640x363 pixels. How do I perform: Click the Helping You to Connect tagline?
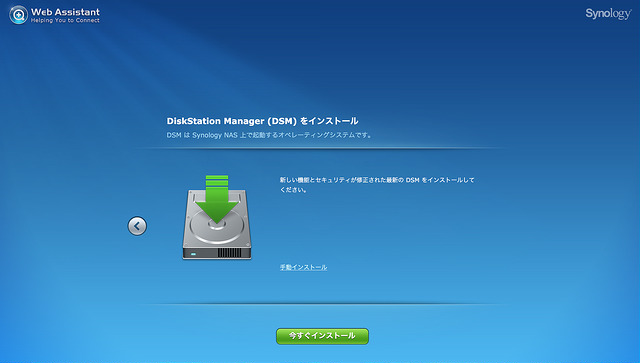coord(65,20)
